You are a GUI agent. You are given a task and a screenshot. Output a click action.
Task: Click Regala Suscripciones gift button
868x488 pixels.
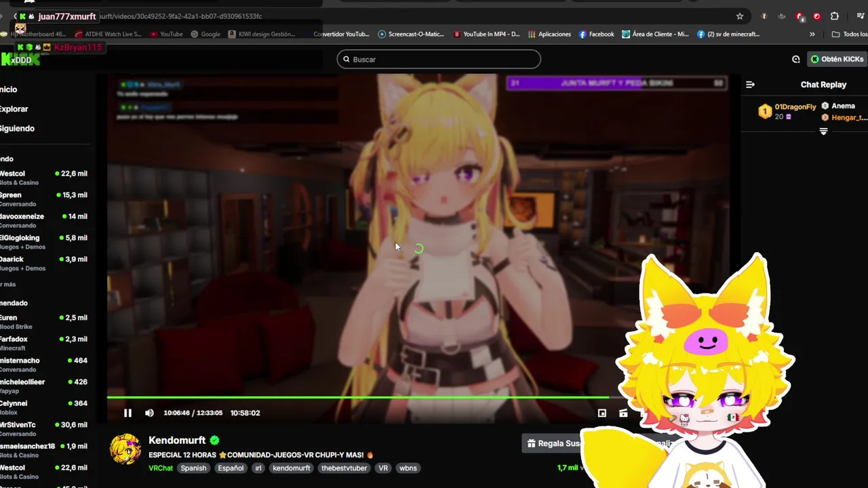point(556,444)
